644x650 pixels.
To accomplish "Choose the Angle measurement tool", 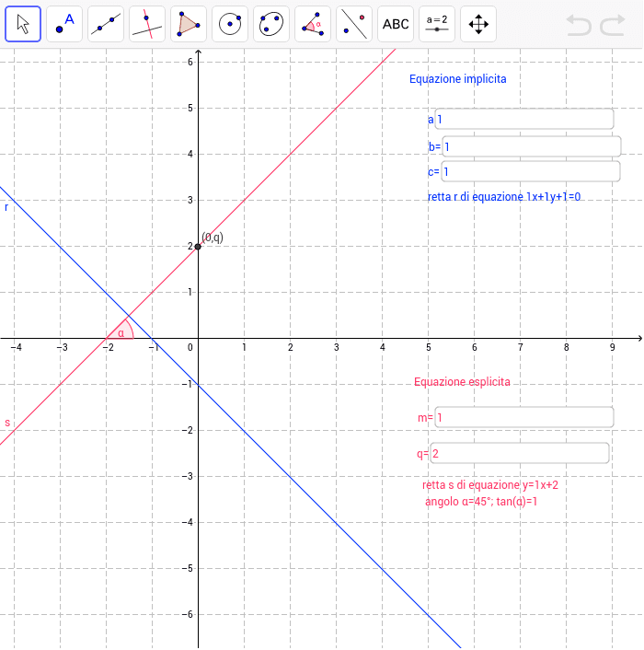I will [313, 24].
